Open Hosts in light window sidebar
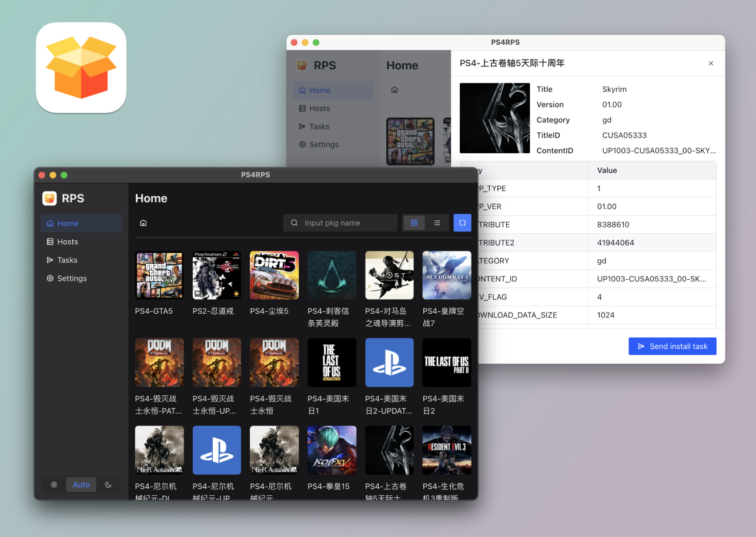756x537 pixels. coord(333,108)
